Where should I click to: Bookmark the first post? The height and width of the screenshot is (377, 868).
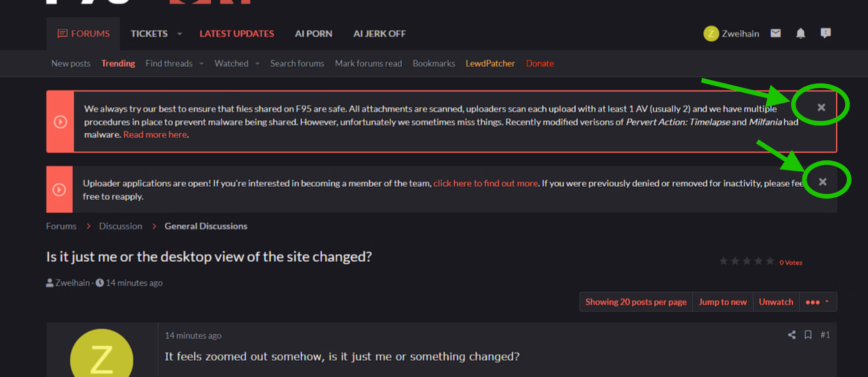click(808, 335)
